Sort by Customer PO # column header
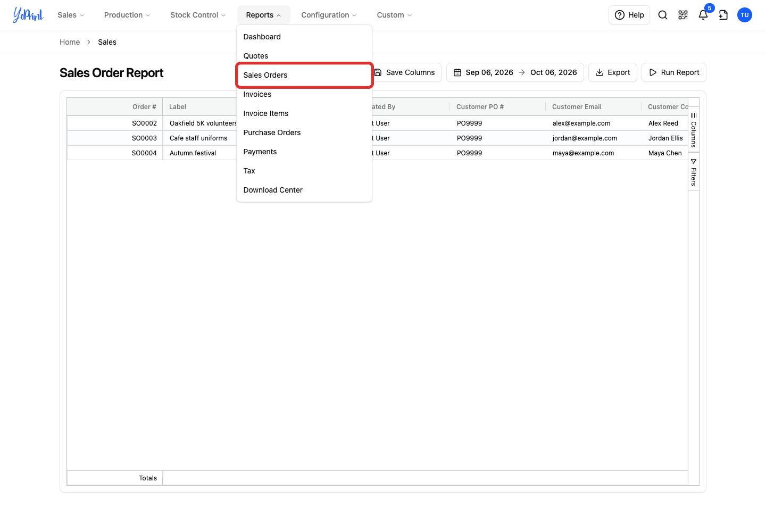The image size is (766, 532). click(497, 107)
